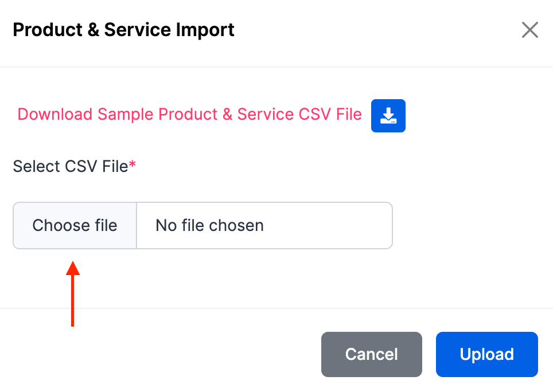This screenshot has height=392, width=553.
Task: Click the blue download sample CSV icon
Action: coord(388,116)
